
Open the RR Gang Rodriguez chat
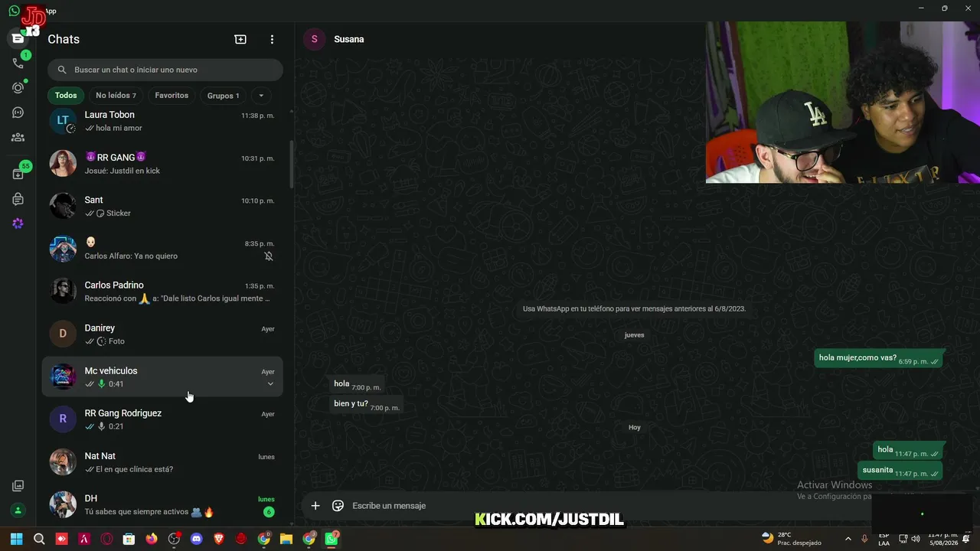[x=162, y=419]
